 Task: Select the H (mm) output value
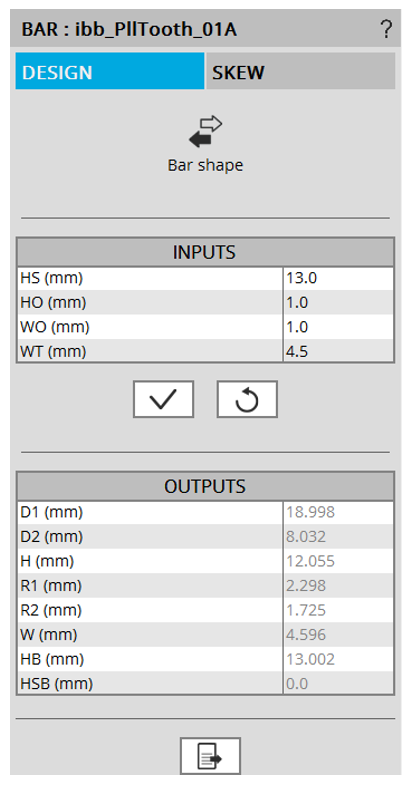[338, 561]
